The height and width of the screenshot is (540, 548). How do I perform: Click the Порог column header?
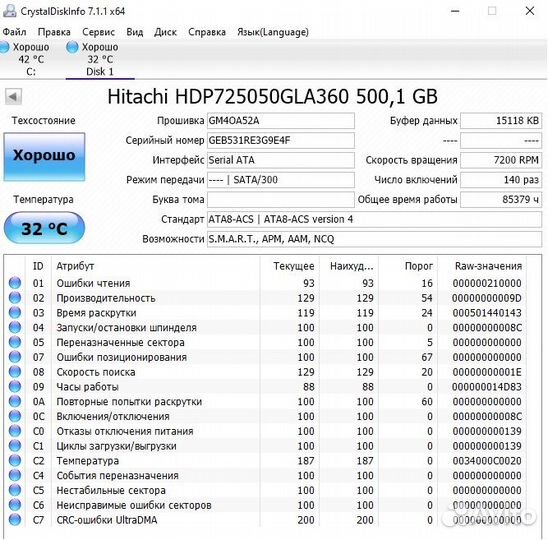coord(408,266)
